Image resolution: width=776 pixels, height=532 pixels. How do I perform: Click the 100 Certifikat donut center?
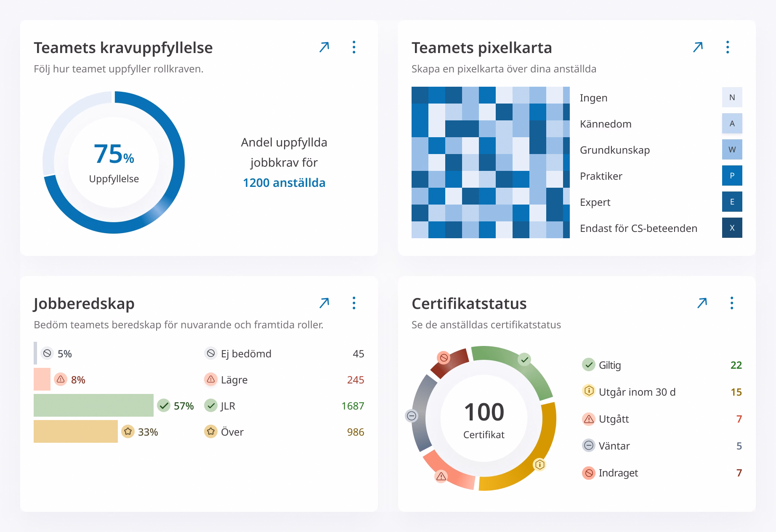point(484,418)
